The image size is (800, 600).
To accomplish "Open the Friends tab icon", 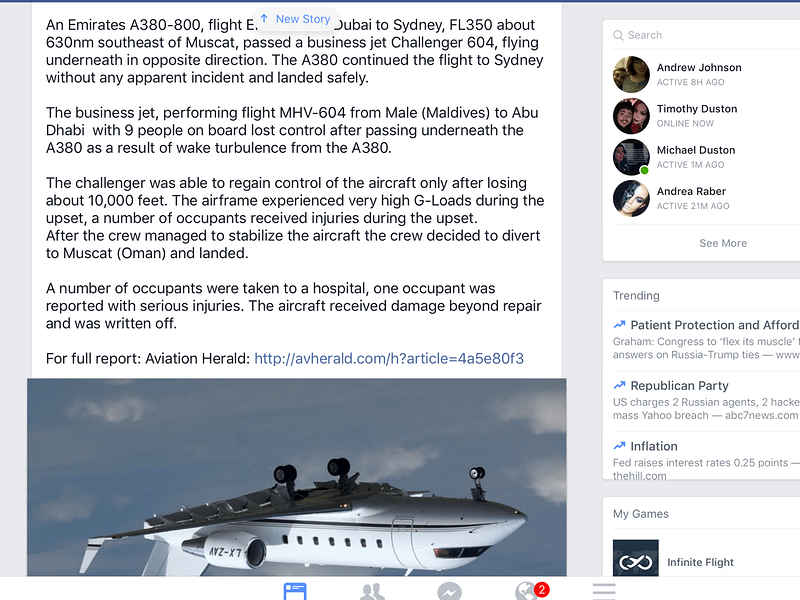I will click(372, 592).
